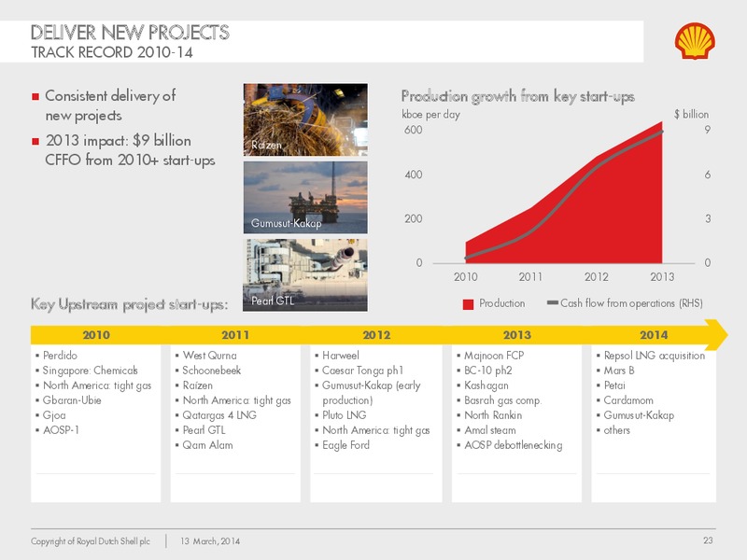Click 'Singapore: Chemicals' list item
This screenshot has width=747, height=560.
(x=91, y=371)
